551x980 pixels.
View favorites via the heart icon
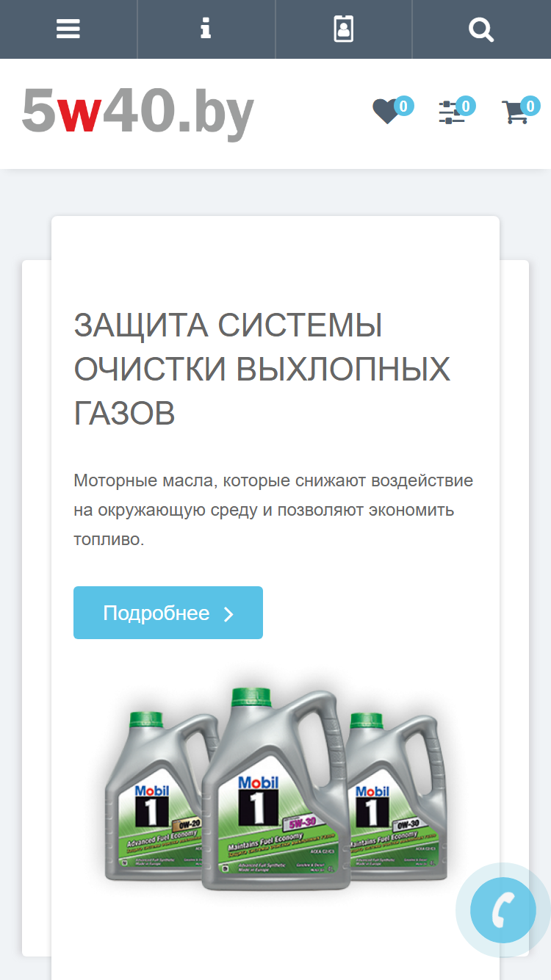pos(386,112)
